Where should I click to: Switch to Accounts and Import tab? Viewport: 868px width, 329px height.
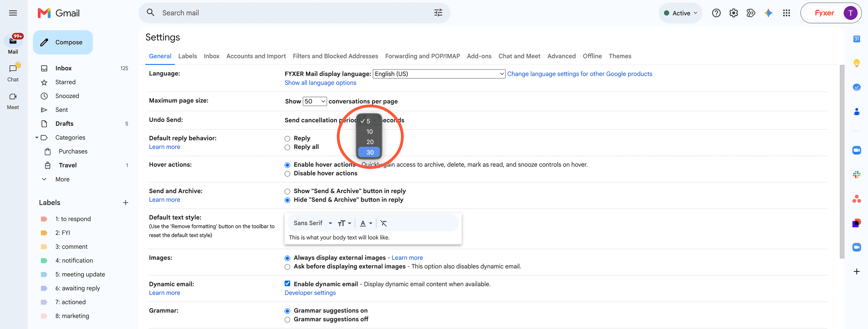click(x=256, y=56)
